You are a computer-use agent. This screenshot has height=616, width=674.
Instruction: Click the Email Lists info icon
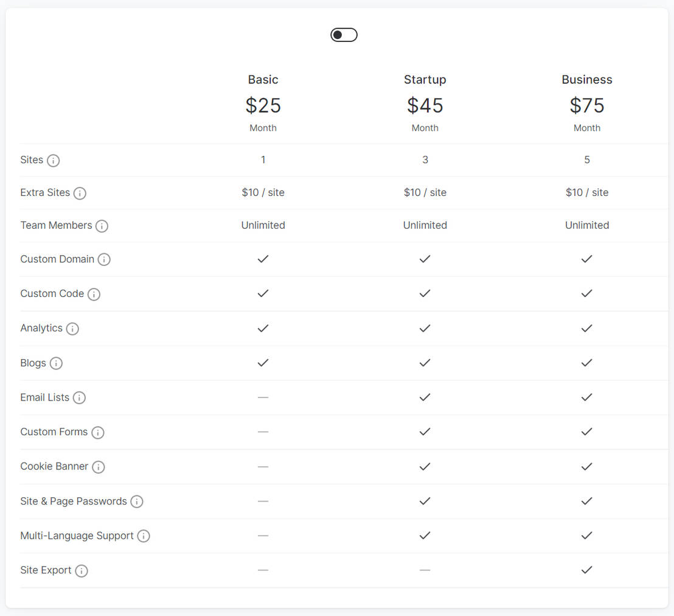80,397
